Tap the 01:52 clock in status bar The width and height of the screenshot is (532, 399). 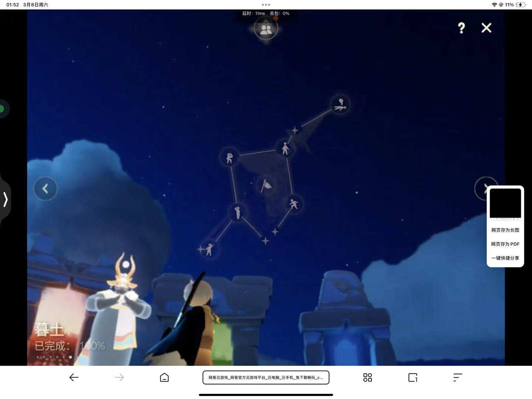pyautogui.click(x=13, y=5)
